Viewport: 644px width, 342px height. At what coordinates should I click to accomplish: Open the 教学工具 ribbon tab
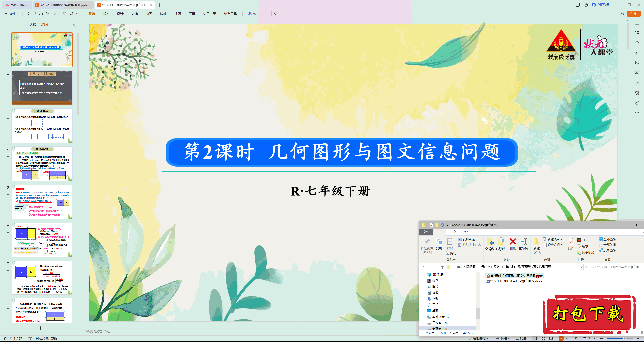pos(230,14)
